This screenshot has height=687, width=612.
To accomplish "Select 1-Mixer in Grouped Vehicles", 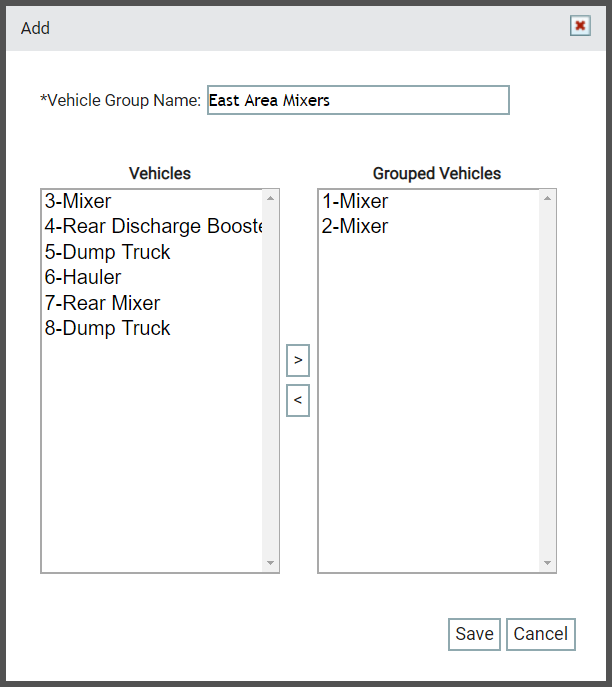I will coord(429,201).
